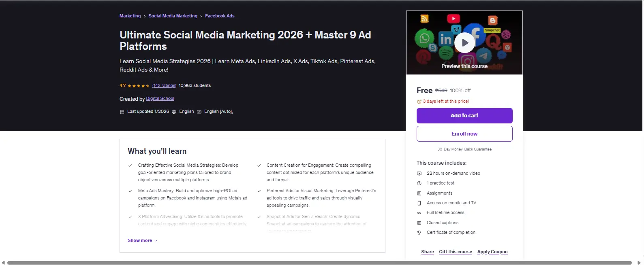Click the infinity icon beside Full lifetime access
The height and width of the screenshot is (265, 644).
pos(419,213)
